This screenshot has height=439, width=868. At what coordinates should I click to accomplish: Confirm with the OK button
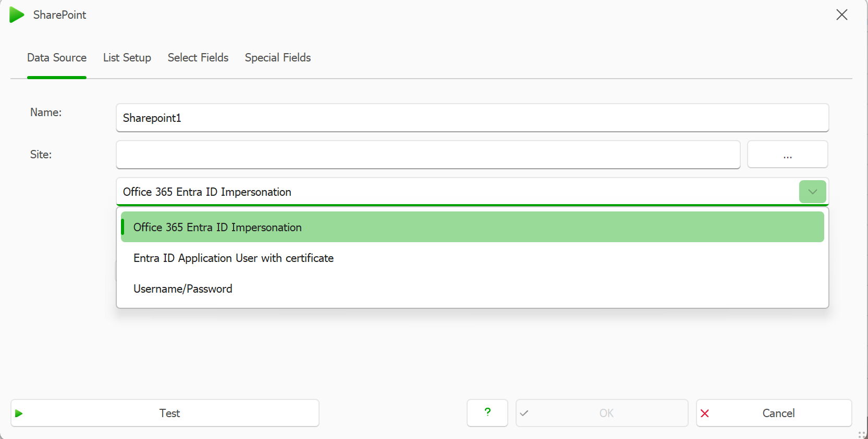pyautogui.click(x=602, y=413)
